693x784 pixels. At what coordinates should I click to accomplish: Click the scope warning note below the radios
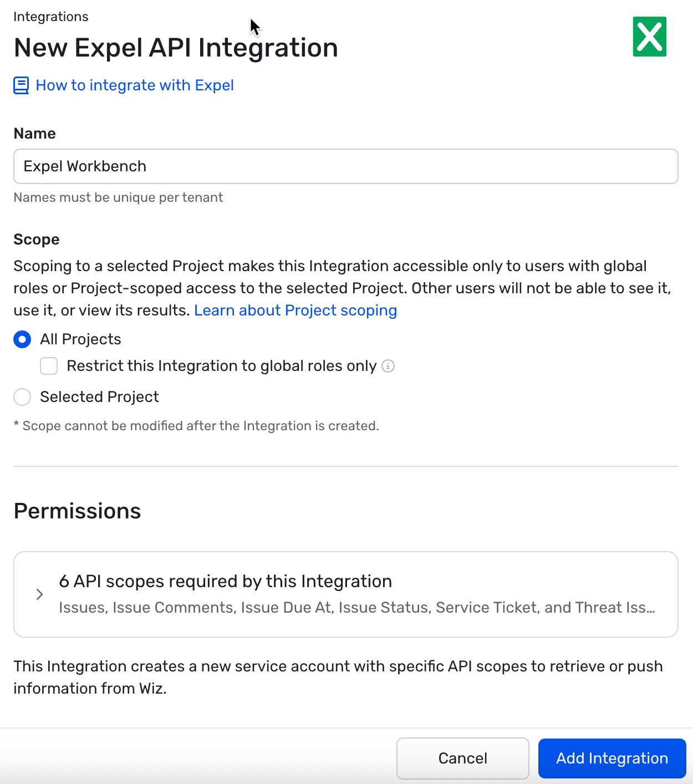pos(196,426)
